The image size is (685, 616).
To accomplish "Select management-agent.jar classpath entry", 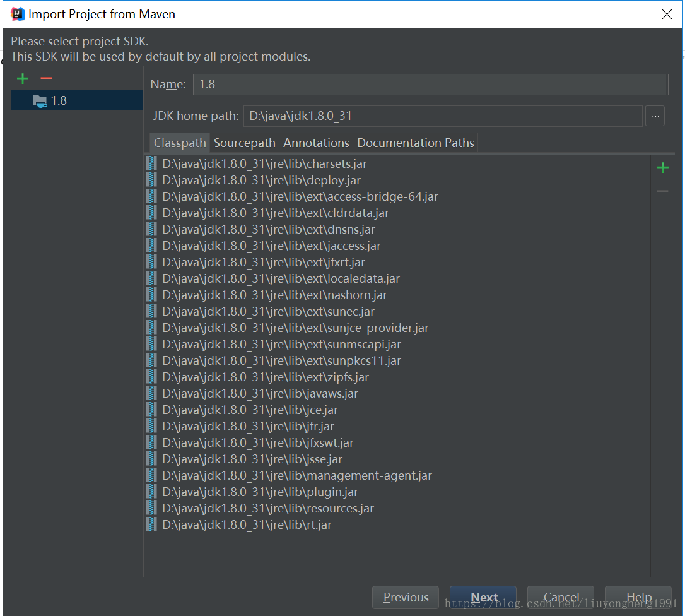I will pyautogui.click(x=397, y=475).
